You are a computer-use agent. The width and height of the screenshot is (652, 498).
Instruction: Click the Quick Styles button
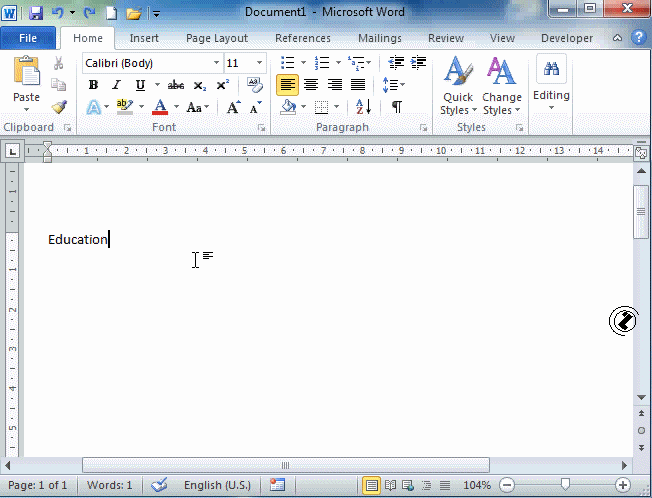[457, 85]
